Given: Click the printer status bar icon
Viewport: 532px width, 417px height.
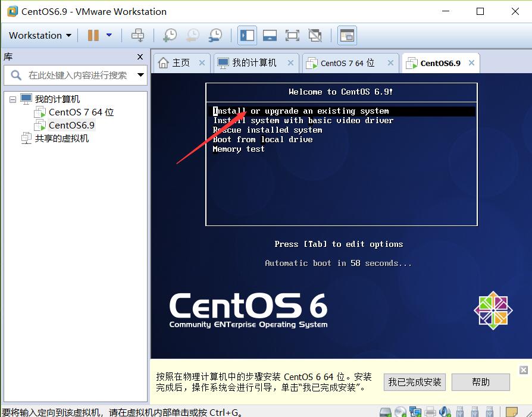Looking at the screenshot, I should tap(430, 412).
